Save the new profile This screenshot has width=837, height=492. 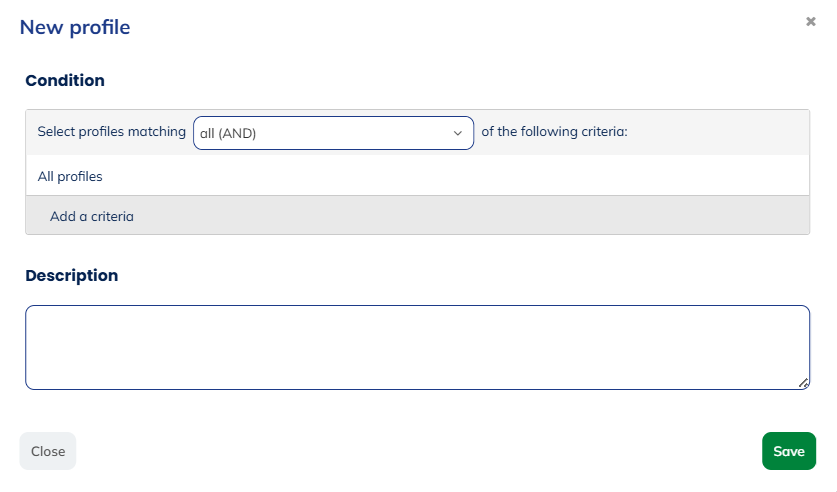pyautogui.click(x=788, y=451)
